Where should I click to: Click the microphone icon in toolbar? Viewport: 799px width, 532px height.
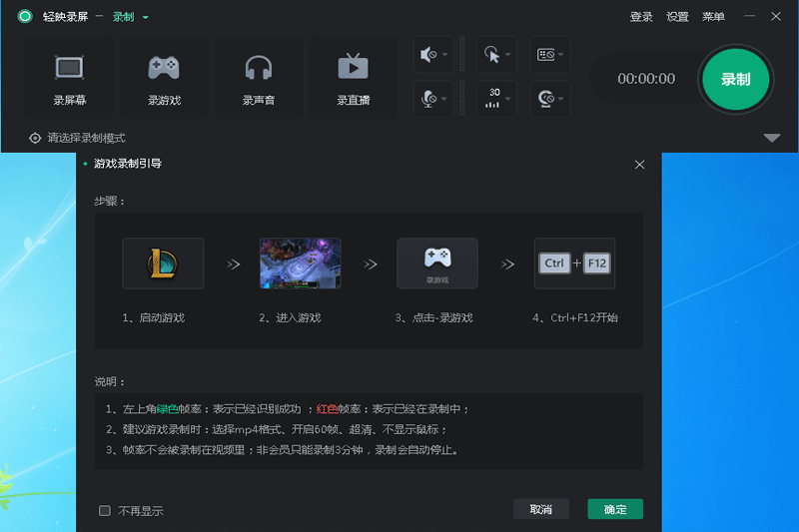(428, 99)
